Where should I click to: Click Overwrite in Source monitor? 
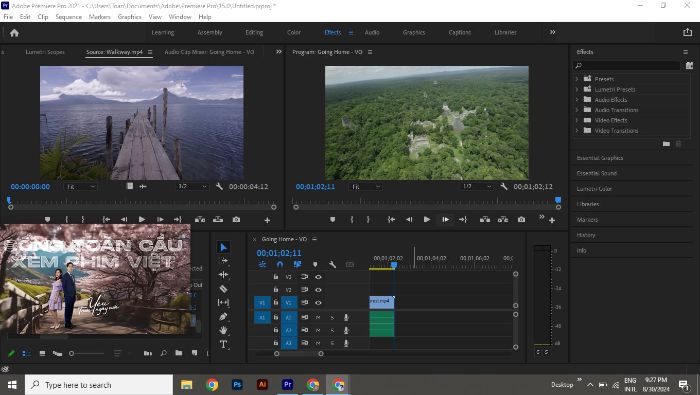(x=218, y=220)
